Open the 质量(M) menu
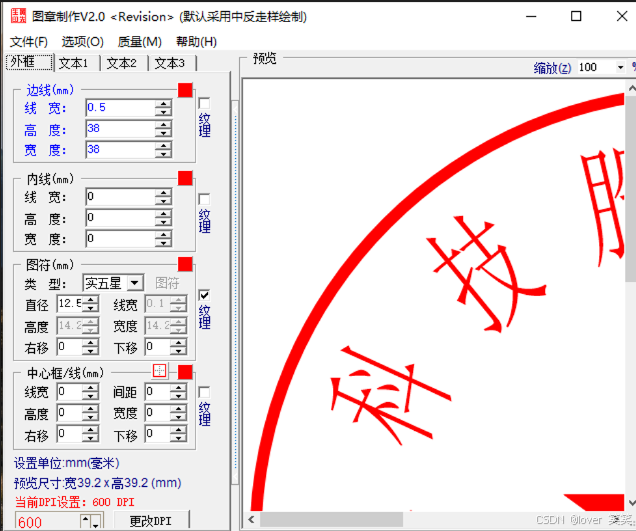The height and width of the screenshot is (531, 636). [x=140, y=42]
